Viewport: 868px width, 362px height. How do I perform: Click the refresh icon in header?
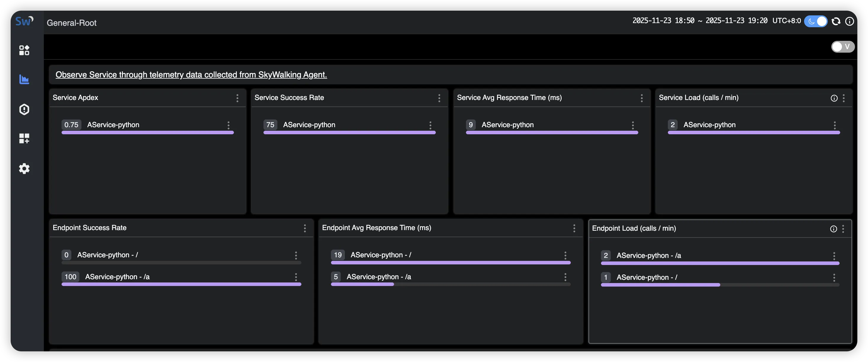836,21
